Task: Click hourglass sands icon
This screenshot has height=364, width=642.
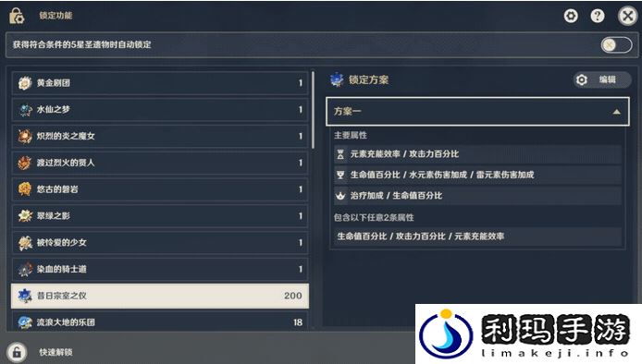Action: coord(340,154)
